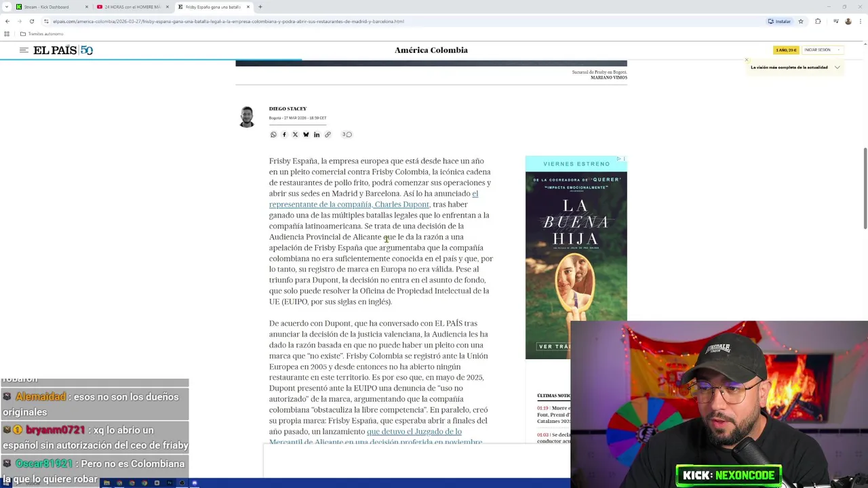The height and width of the screenshot is (488, 868).
Task: Click the address bar URL
Action: [229, 21]
